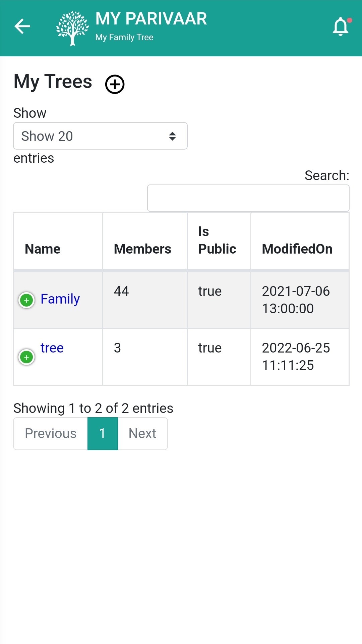Tap the back arrow icon
The image size is (362, 644).
[22, 26]
